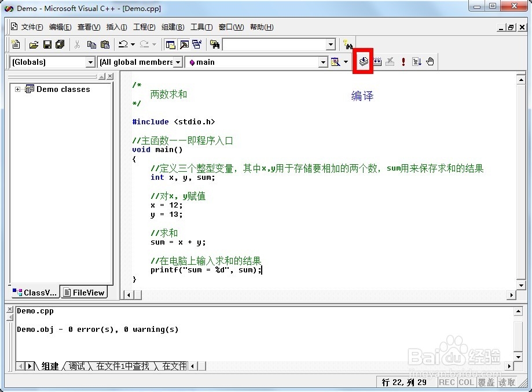The image size is (532, 392).
Task: Select Demo classes in the tree
Action: pyautogui.click(x=63, y=89)
